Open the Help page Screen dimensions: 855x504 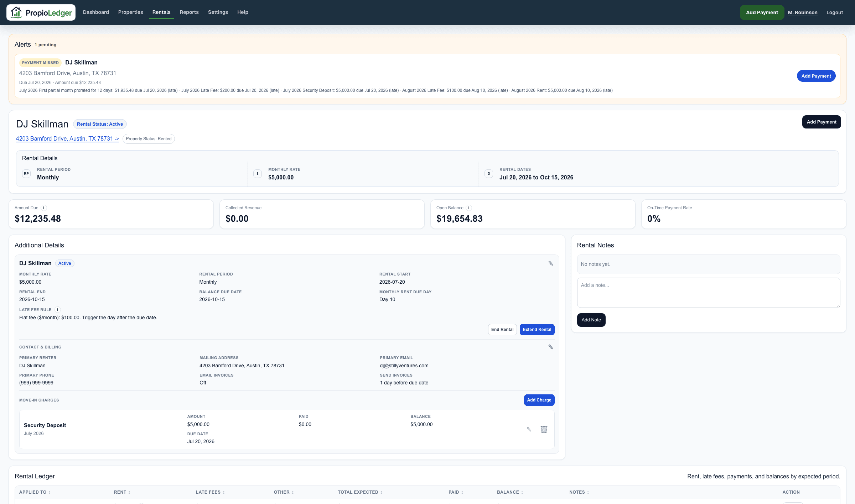tap(243, 12)
